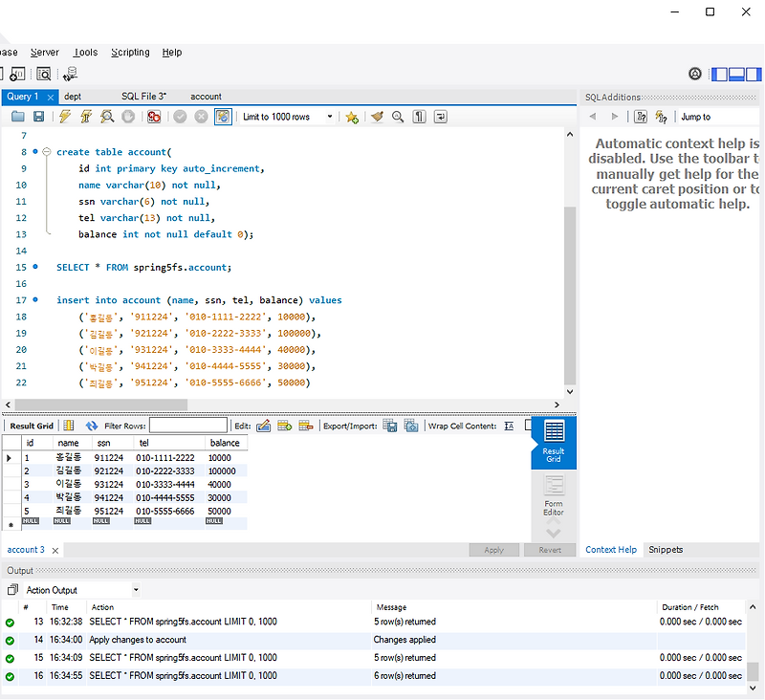The height and width of the screenshot is (700, 765).
Task: Click the export recordset to file icon
Action: tap(390, 427)
